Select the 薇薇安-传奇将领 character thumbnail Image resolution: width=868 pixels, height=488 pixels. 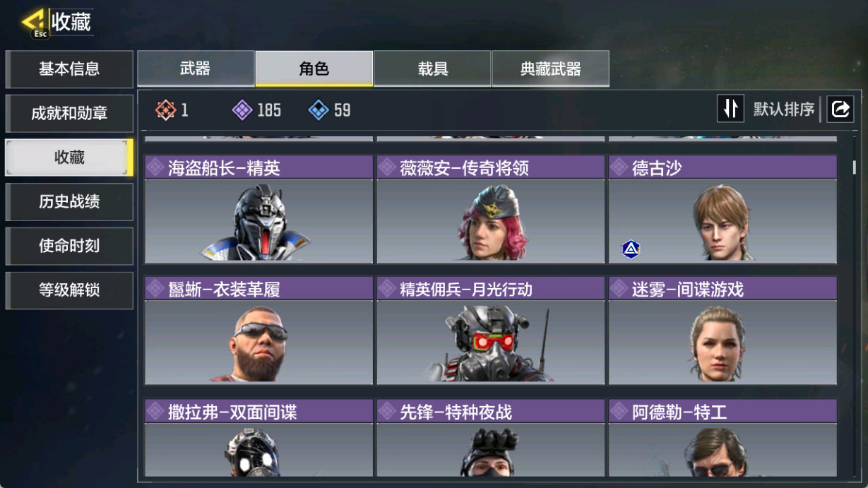point(491,221)
